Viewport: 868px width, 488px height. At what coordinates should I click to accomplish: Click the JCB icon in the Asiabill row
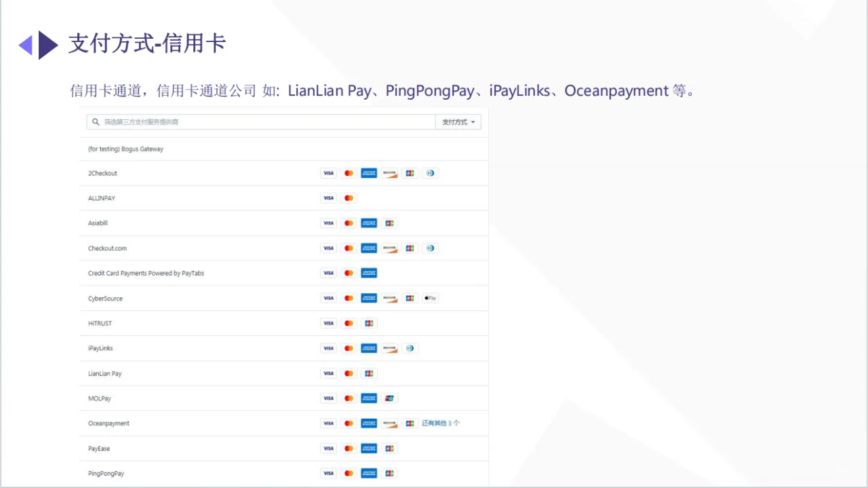(389, 223)
